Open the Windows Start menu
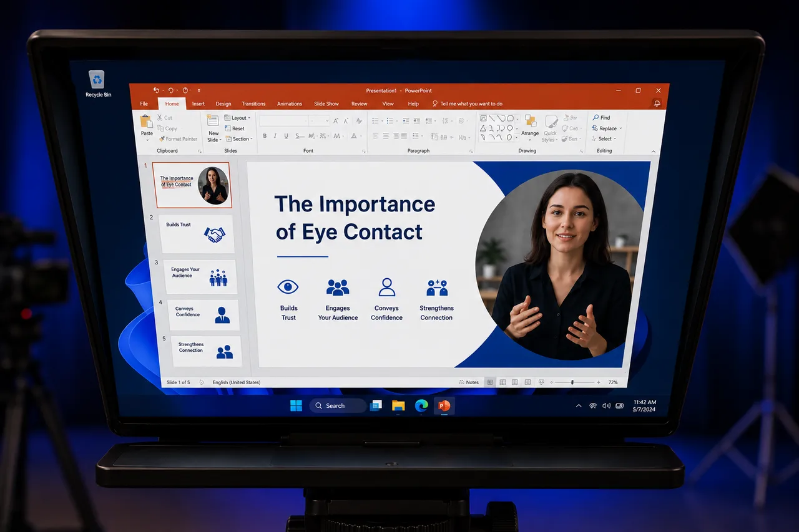 click(296, 405)
